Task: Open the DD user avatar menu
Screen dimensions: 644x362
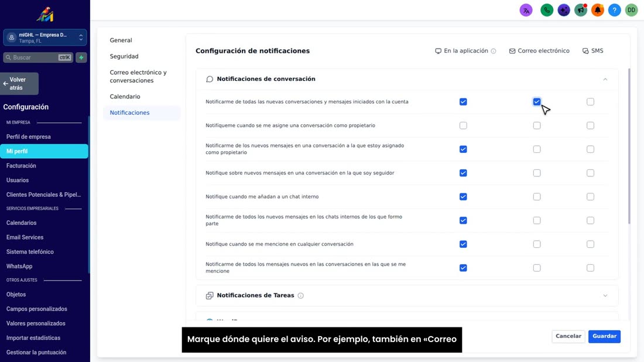Action: click(x=631, y=11)
